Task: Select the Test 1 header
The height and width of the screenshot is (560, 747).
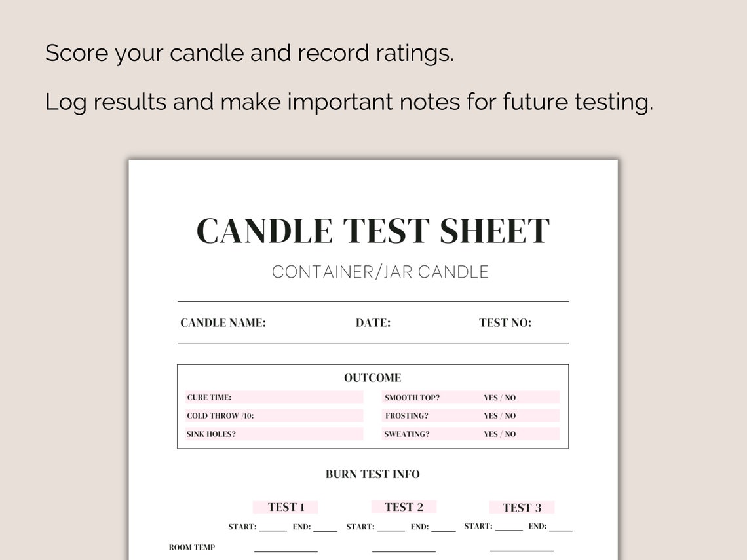Action: pos(285,507)
